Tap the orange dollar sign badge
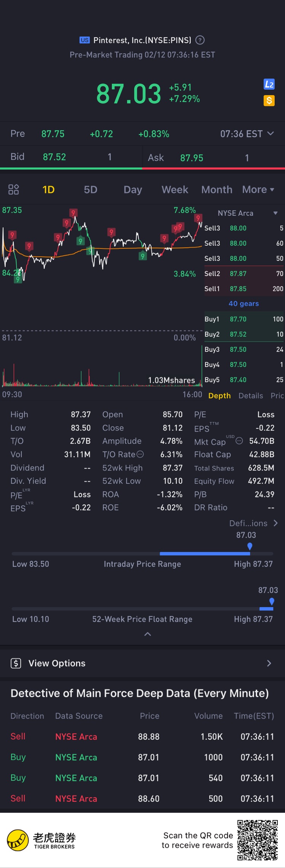 (x=269, y=100)
